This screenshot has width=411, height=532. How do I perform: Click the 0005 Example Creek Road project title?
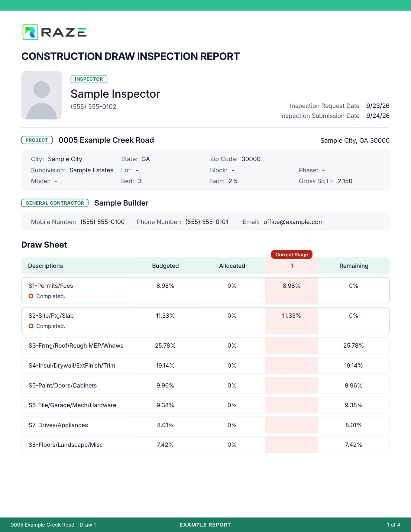coord(106,140)
